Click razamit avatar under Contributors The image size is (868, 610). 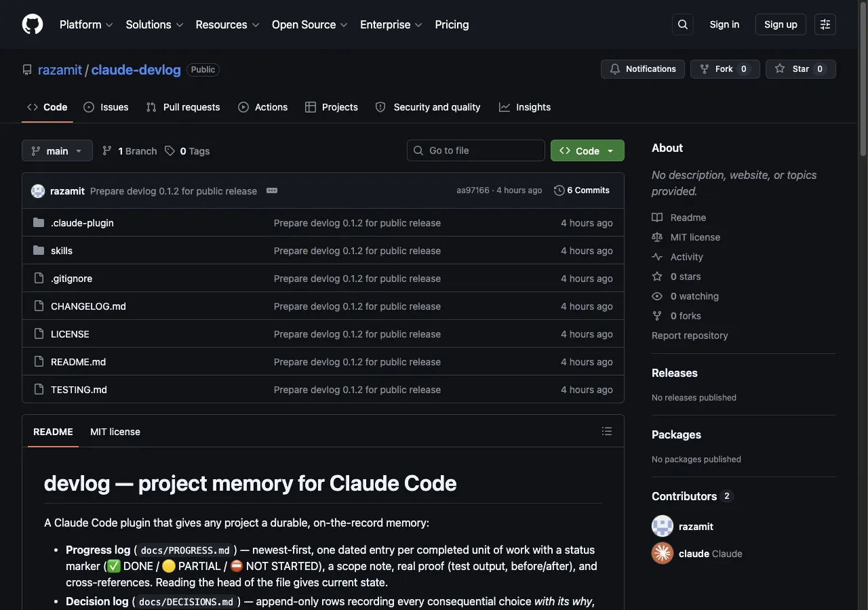[663, 526]
